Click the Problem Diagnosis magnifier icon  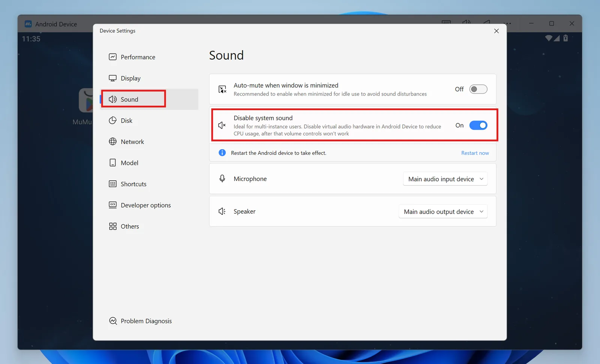[113, 321]
